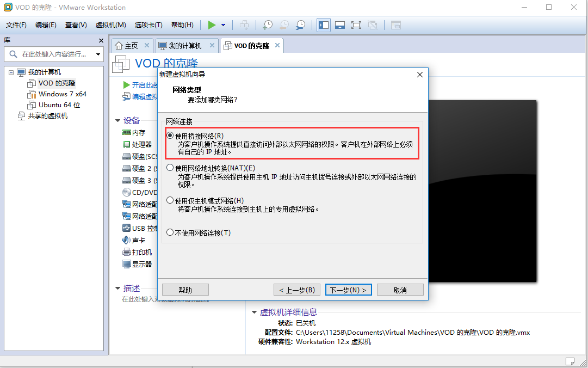Open the power options dropdown arrow
The width and height of the screenshot is (588, 368).
(223, 25)
